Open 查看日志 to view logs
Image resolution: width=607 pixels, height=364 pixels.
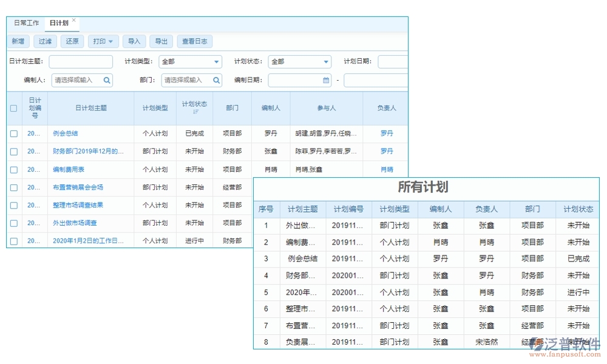point(194,41)
